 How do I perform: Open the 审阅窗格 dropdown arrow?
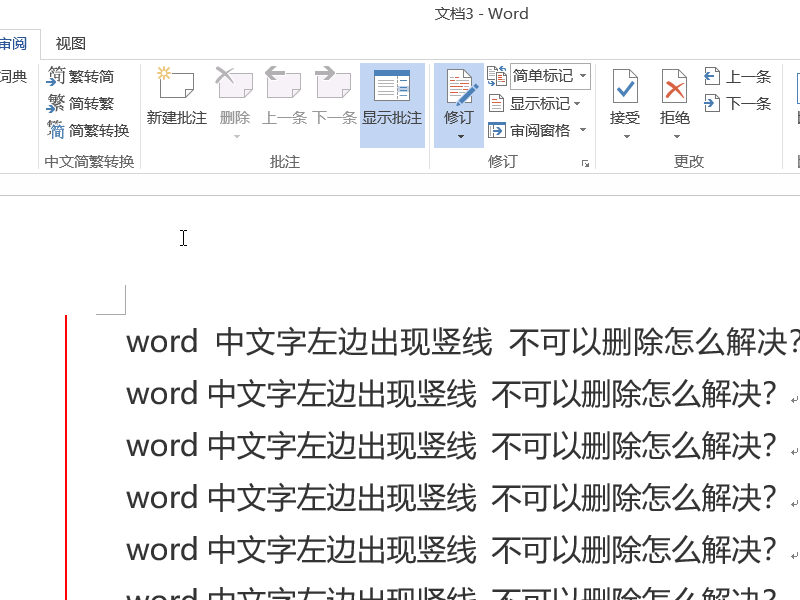pyautogui.click(x=583, y=130)
